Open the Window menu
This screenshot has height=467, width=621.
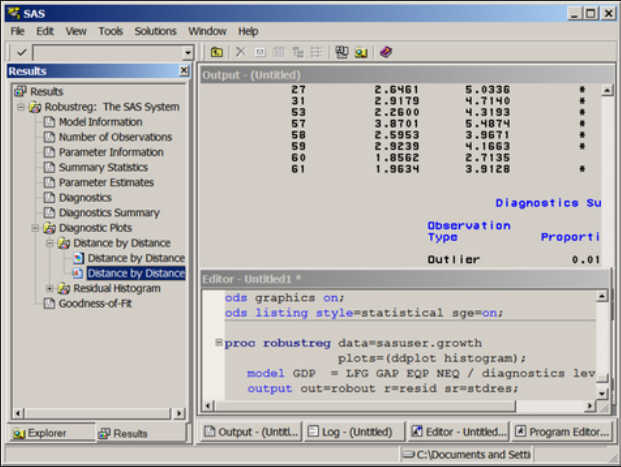pyautogui.click(x=207, y=31)
